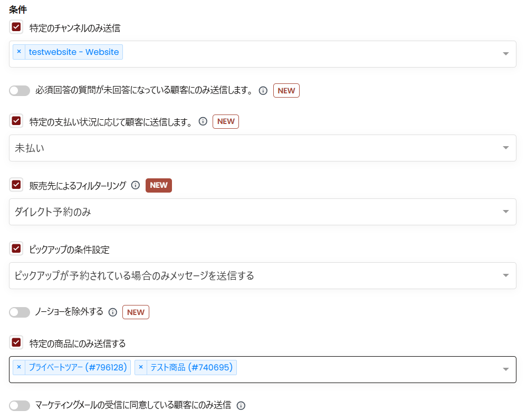The width and height of the screenshot is (527, 420).
Task: Click info icon beside 特定の支払い状況 option
Action: tap(203, 121)
